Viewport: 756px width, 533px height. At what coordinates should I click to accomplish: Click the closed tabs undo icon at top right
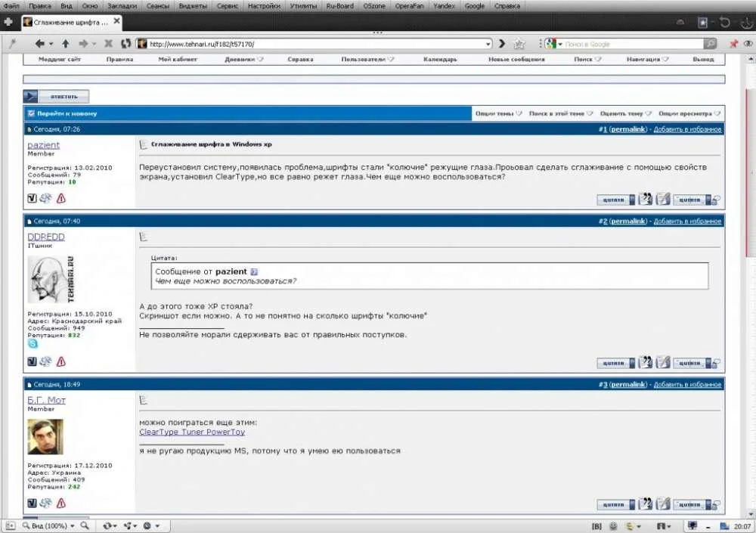coord(724,22)
